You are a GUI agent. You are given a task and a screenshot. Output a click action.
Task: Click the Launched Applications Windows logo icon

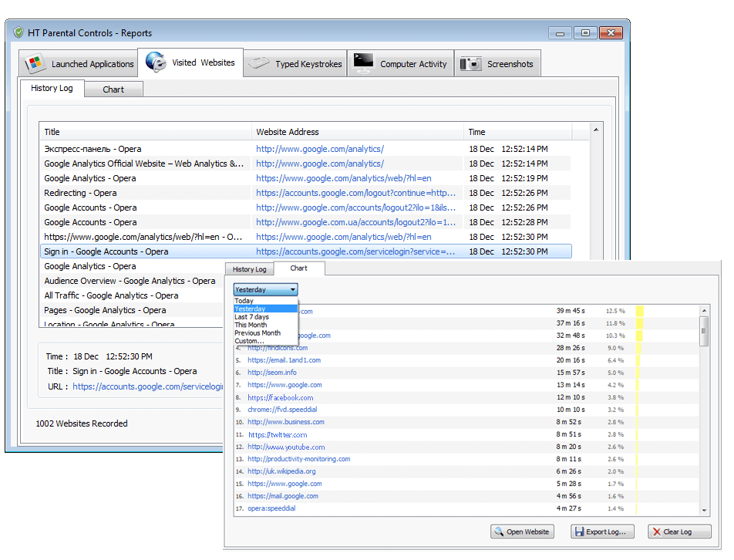tap(35, 63)
